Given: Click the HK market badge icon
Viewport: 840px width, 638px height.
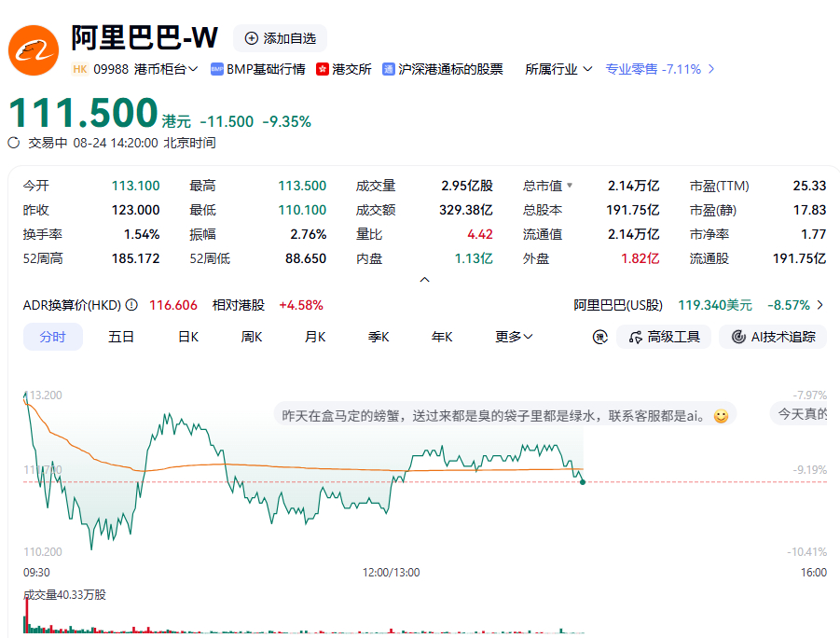Looking at the screenshot, I should (80, 69).
